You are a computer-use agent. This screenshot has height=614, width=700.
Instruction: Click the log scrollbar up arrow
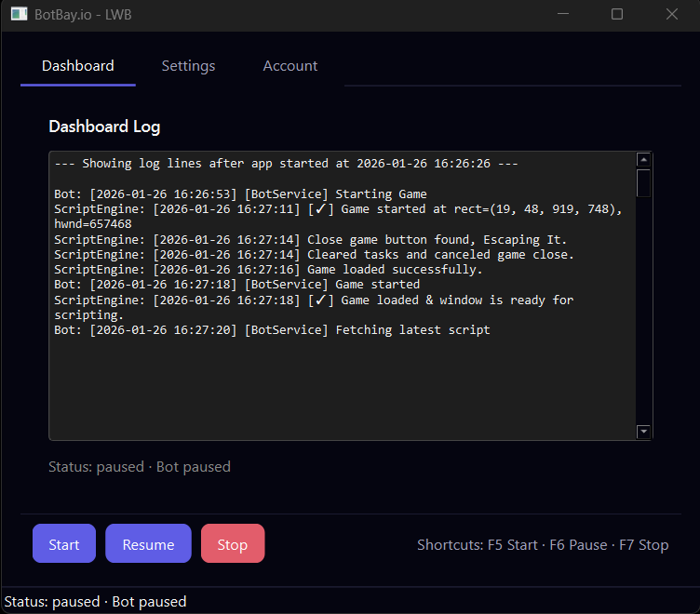pos(643,160)
